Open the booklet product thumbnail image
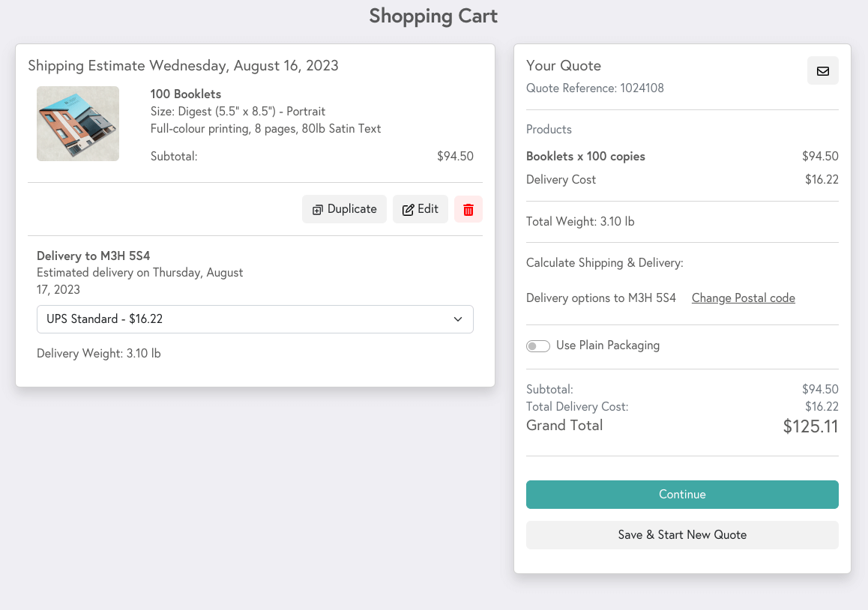The width and height of the screenshot is (868, 610). point(78,124)
